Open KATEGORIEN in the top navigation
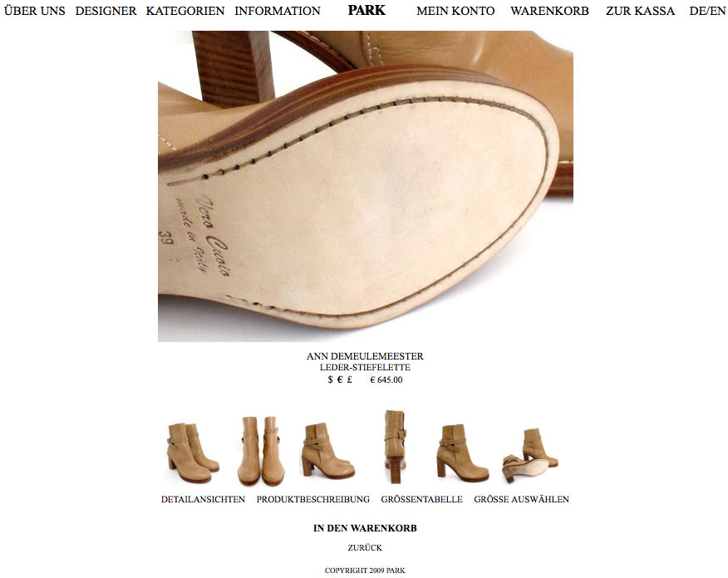728x578 pixels. 185,11
